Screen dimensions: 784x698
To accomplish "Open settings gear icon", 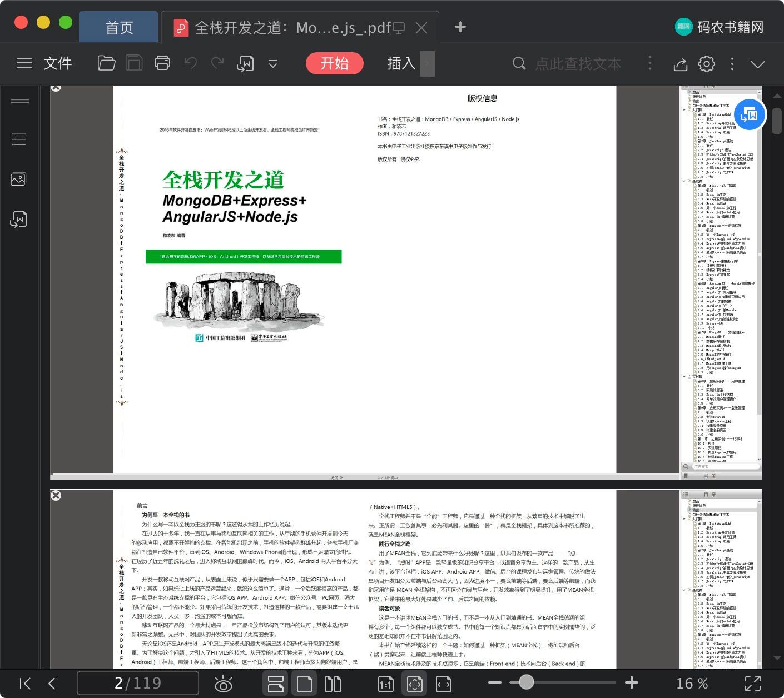I will click(707, 64).
